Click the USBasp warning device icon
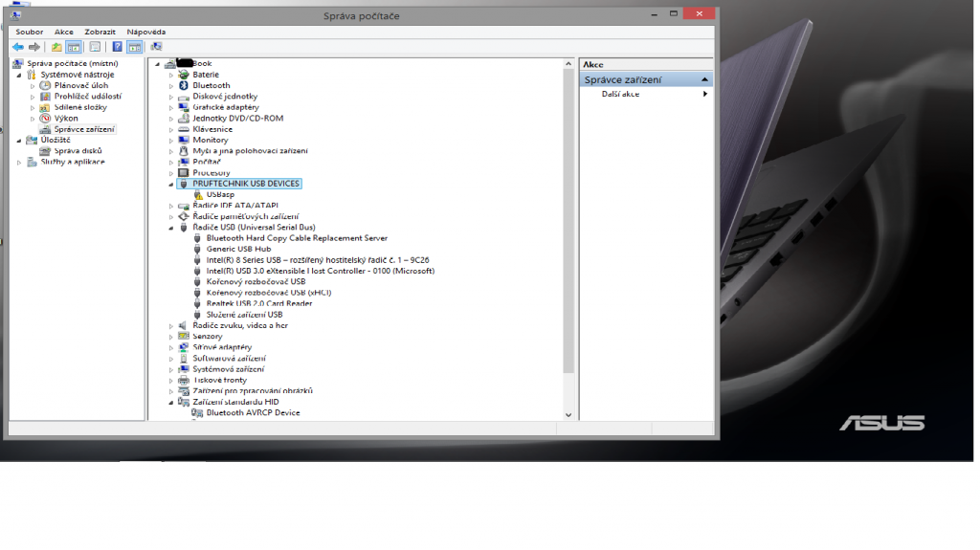The height and width of the screenshot is (550, 980). tap(198, 194)
